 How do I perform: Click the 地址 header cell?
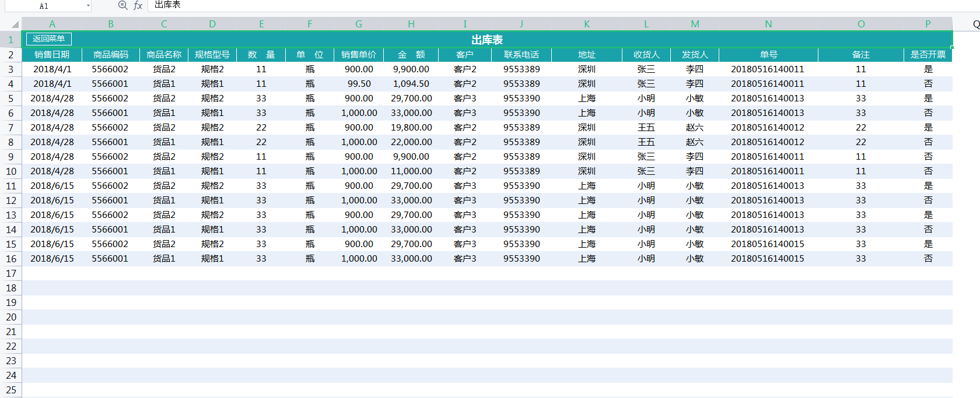(x=587, y=54)
